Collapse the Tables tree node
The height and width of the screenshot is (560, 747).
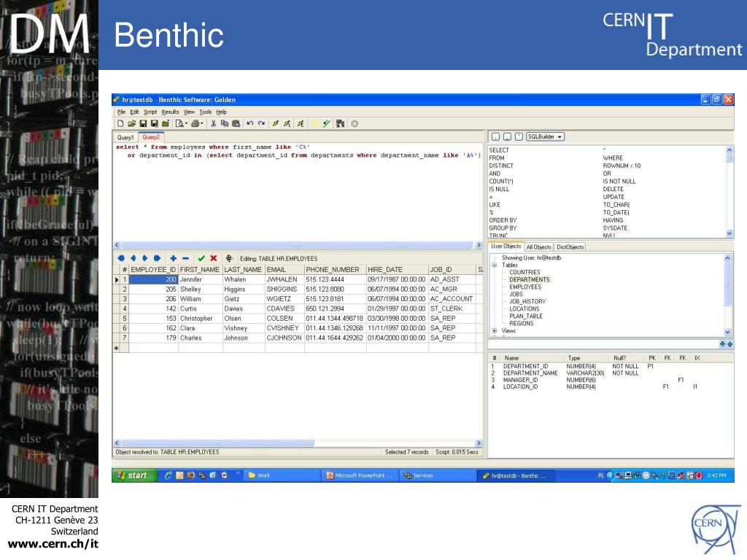click(x=495, y=265)
